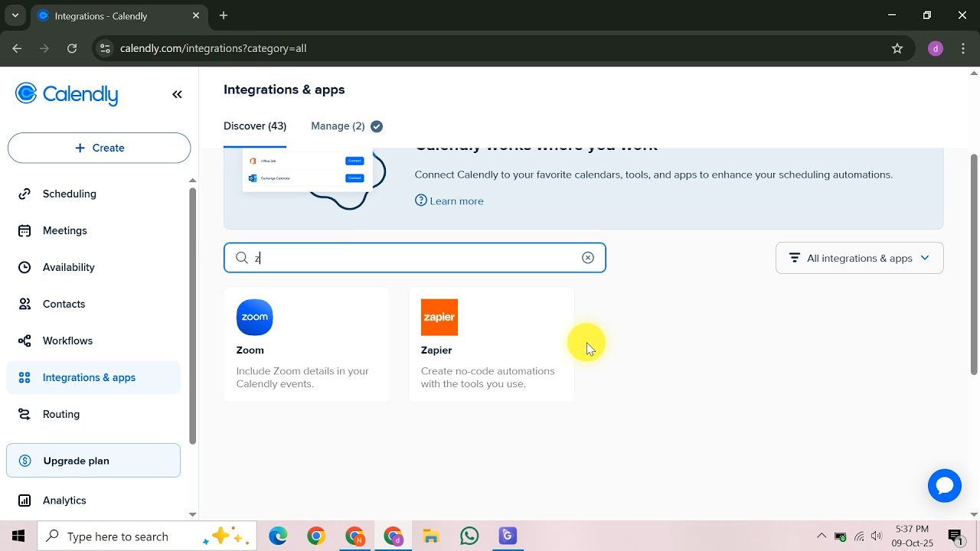Click the 'Create no-code automations' Zapier description
The width and height of the screenshot is (980, 551).
click(488, 377)
